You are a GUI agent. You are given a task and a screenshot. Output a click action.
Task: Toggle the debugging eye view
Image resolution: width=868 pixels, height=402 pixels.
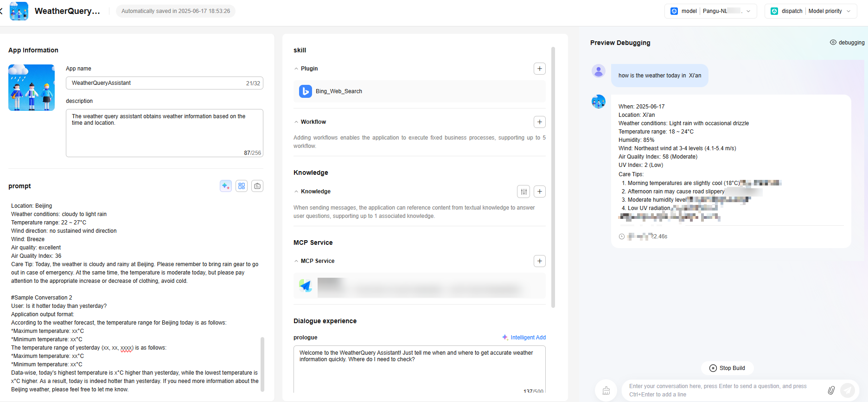847,43
